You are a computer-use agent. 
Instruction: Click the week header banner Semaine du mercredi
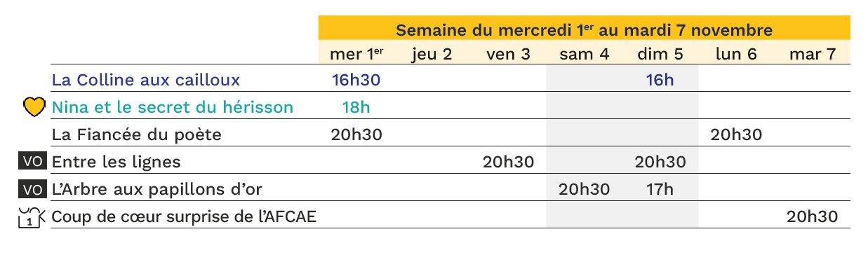tap(585, 30)
